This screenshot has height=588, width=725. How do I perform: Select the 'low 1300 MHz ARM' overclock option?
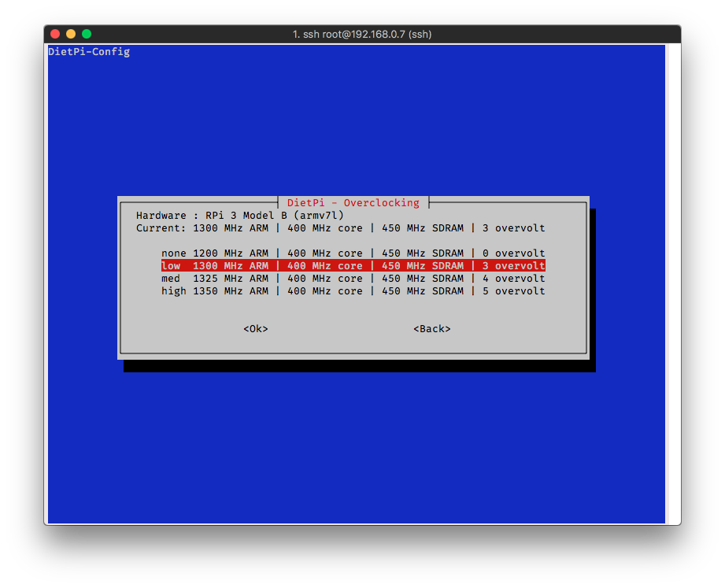coord(353,266)
